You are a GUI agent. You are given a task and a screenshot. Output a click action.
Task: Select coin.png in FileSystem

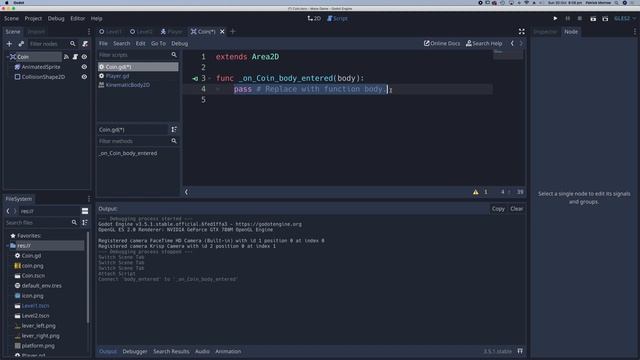[x=32, y=265]
